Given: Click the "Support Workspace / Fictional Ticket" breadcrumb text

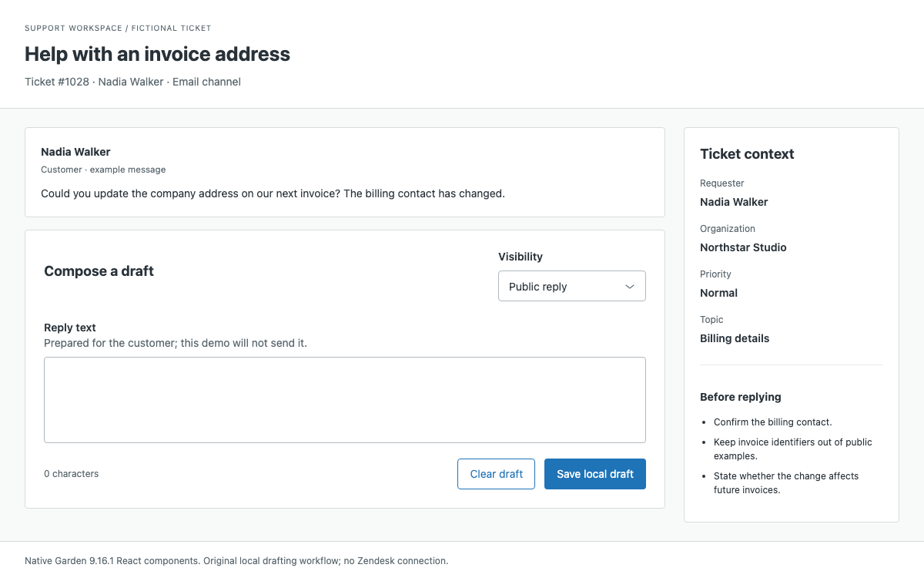Looking at the screenshot, I should (x=118, y=28).
